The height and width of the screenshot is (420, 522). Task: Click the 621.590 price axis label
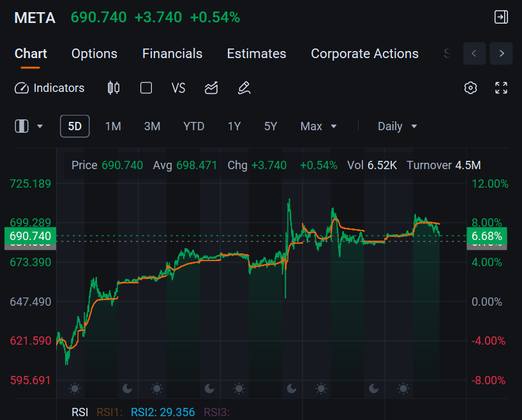pos(30,341)
